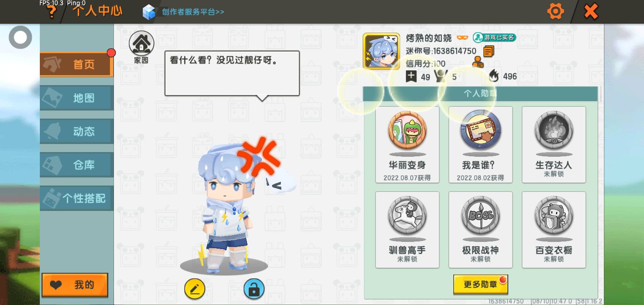Copy the 迷你号 using copy icon
This screenshot has height=305, width=644.
pos(489,51)
